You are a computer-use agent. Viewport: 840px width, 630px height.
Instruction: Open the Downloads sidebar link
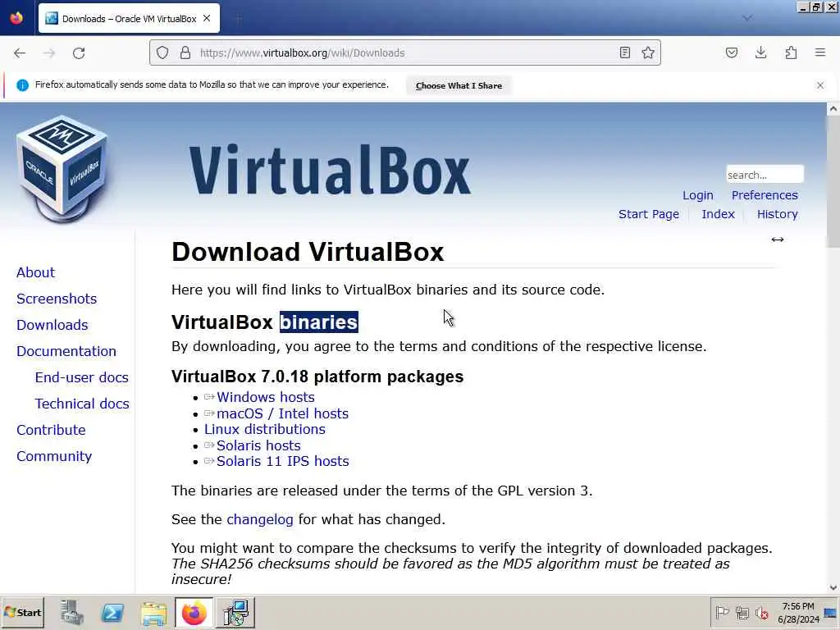coord(52,325)
